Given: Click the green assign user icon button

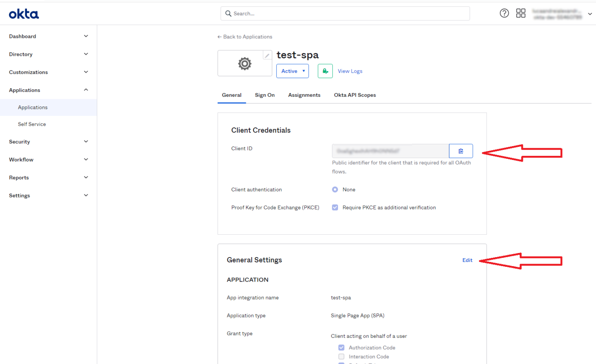Looking at the screenshot, I should point(325,71).
